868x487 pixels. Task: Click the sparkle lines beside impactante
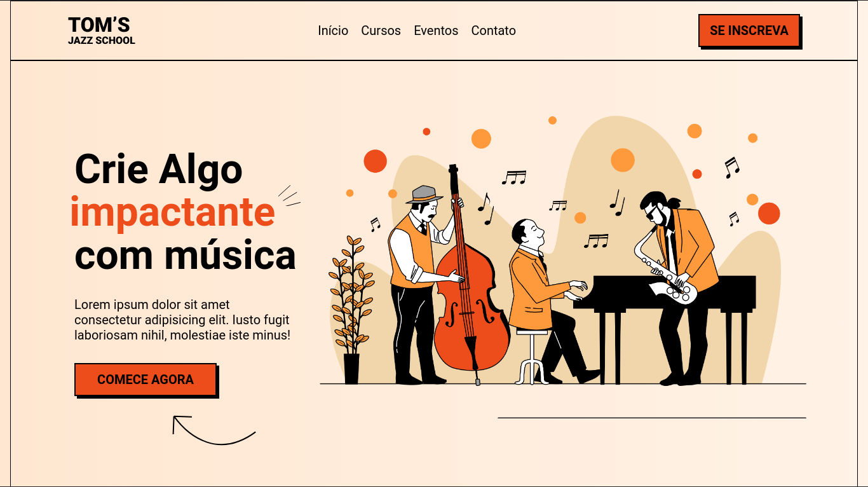pos(289,196)
